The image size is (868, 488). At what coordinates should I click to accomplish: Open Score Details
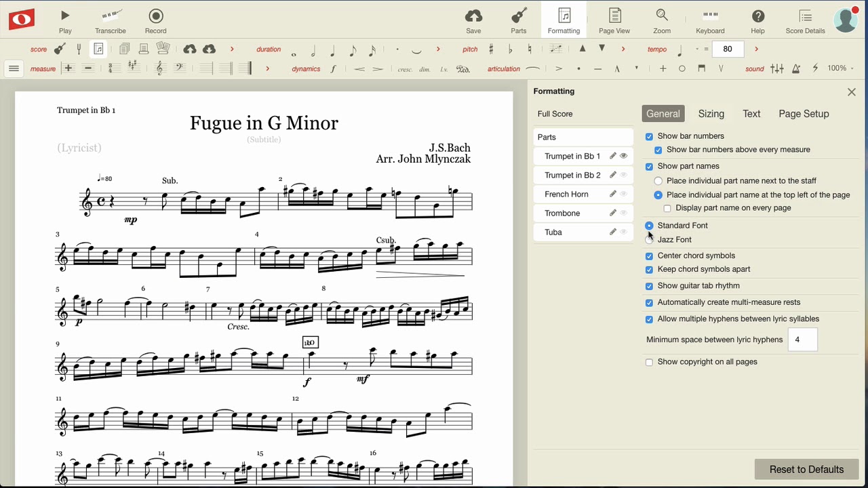[805, 20]
